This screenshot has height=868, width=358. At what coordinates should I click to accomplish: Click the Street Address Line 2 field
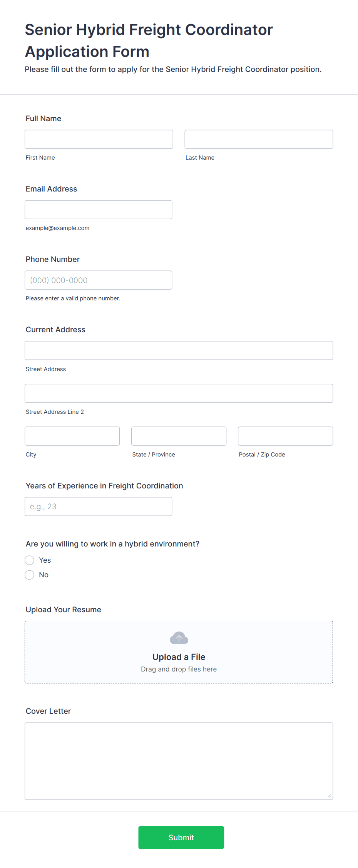179,393
